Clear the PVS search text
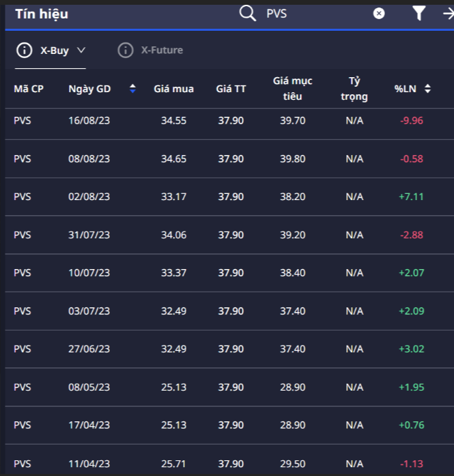This screenshot has width=454, height=476. (x=379, y=13)
